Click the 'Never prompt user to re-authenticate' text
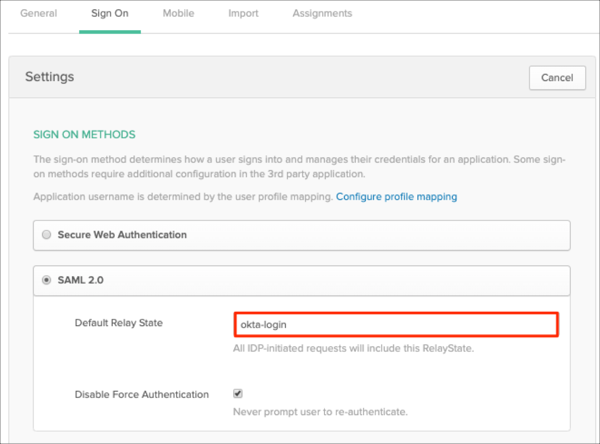Viewport: 600px width, 444px height. click(319, 411)
